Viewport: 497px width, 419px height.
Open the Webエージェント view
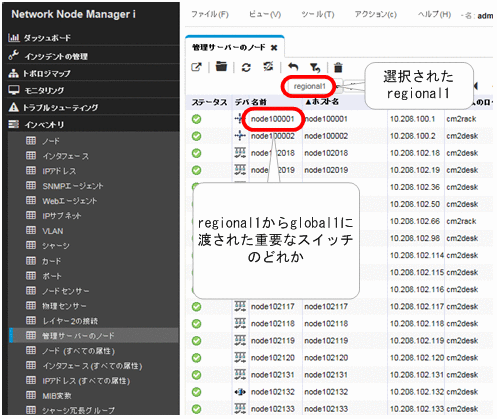point(69,201)
